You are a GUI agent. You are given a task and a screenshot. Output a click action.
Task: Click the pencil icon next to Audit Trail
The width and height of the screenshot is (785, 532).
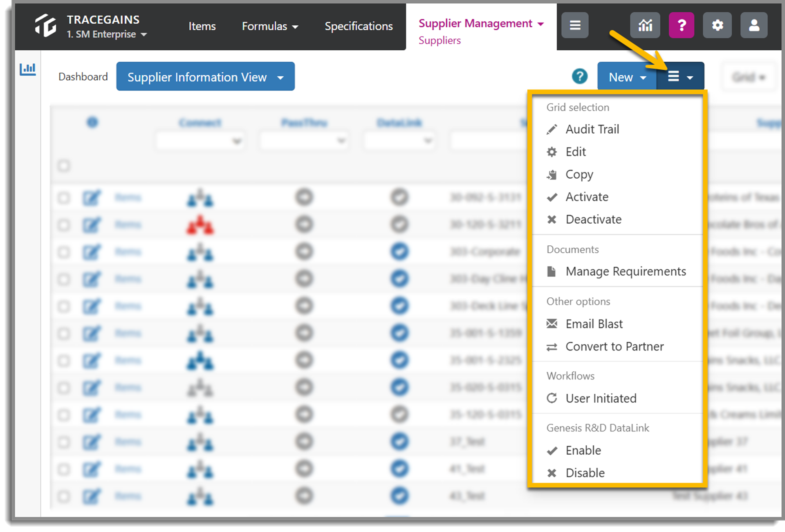552,129
